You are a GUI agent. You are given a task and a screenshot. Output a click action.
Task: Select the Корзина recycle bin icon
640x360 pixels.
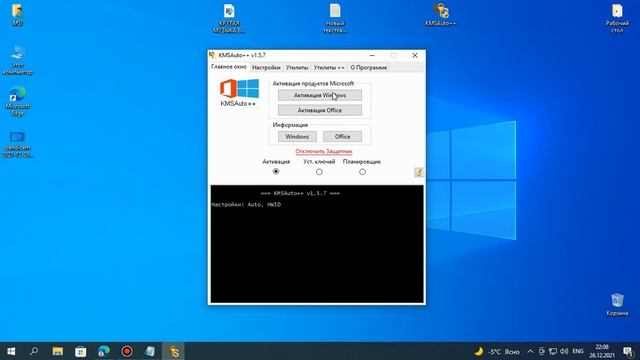(x=617, y=304)
